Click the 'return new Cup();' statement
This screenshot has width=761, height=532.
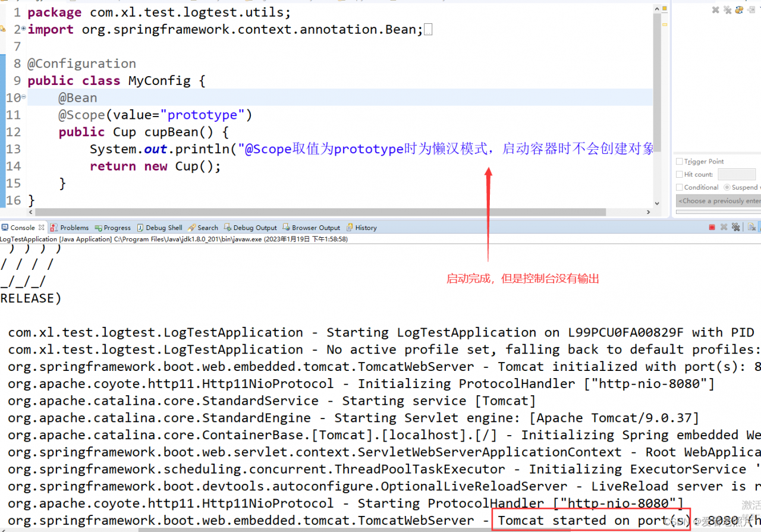[155, 166]
